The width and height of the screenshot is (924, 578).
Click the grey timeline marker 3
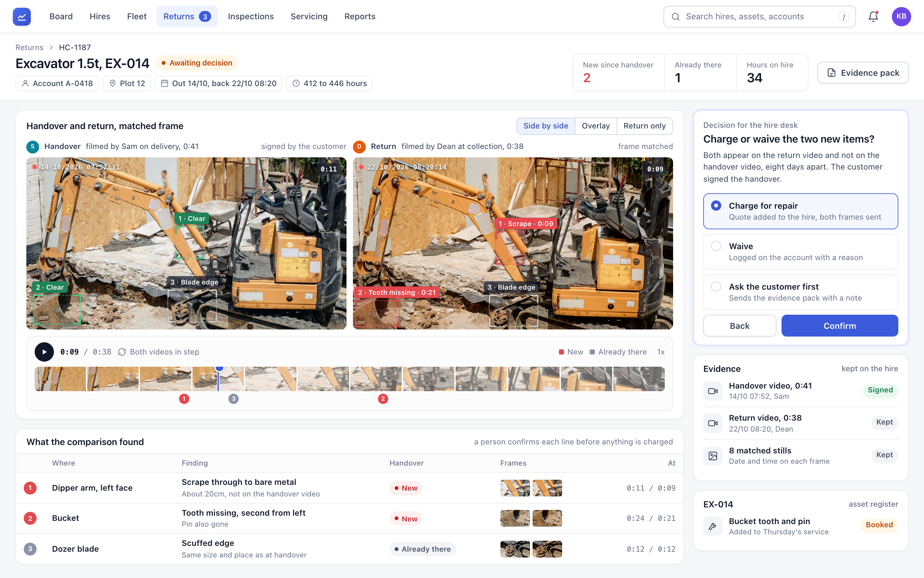pyautogui.click(x=234, y=399)
